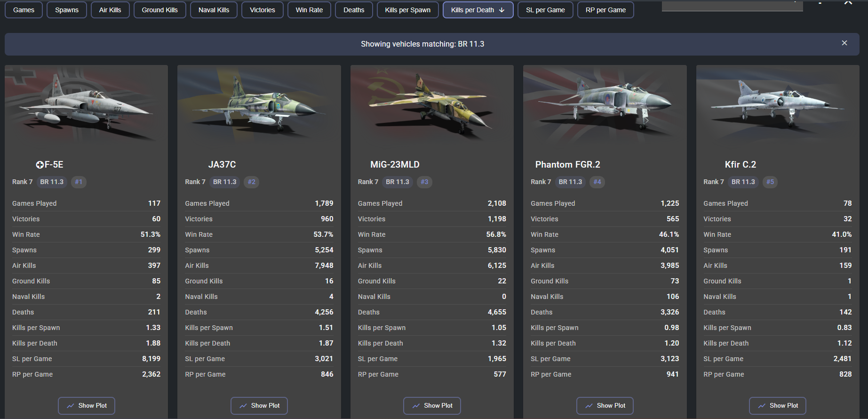Show plot for Kfir C.2
This screenshot has width=868, height=419.
point(778,405)
